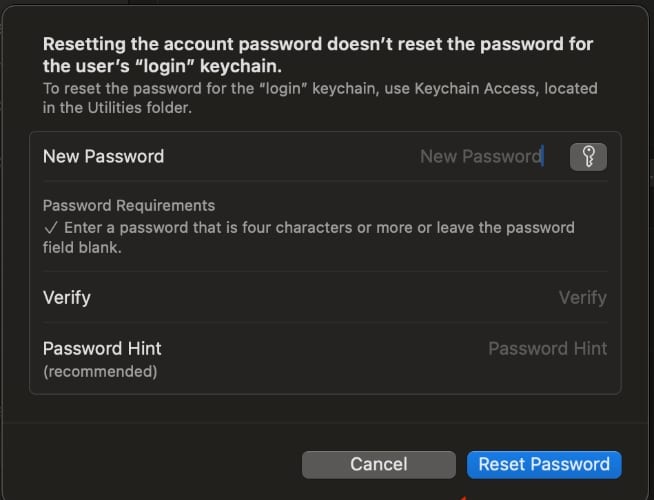This screenshot has width=654, height=500.
Task: Click the text cursor in New Password field
Action: click(x=543, y=156)
